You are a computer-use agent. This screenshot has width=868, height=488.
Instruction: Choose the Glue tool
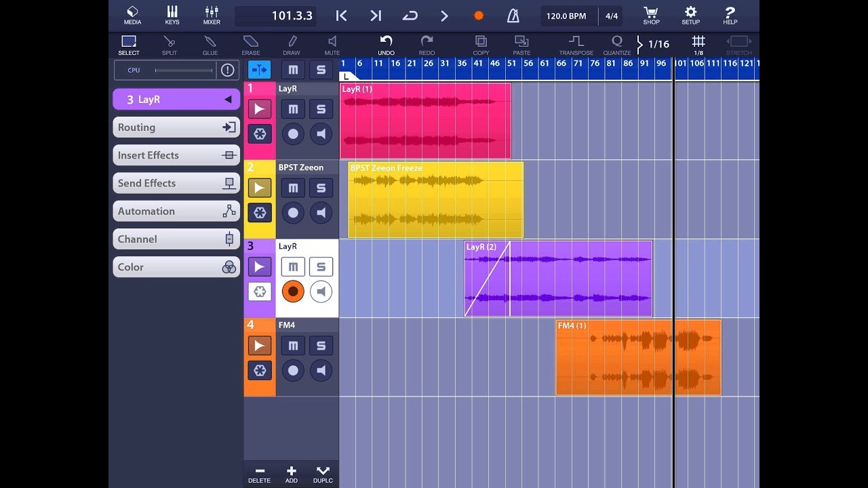(x=210, y=45)
